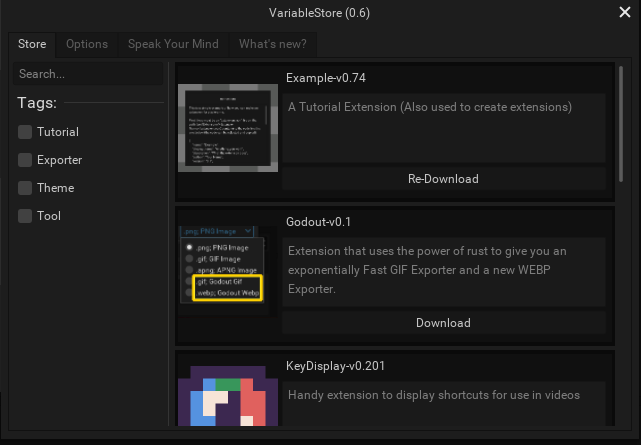Click the Tutorial Extension description box
This screenshot has width=641, height=445.
444,128
